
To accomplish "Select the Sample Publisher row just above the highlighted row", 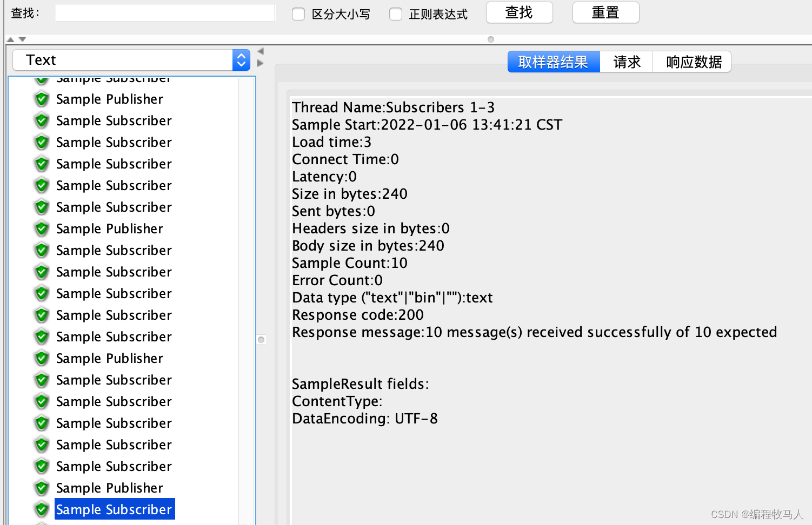I will (x=110, y=488).
